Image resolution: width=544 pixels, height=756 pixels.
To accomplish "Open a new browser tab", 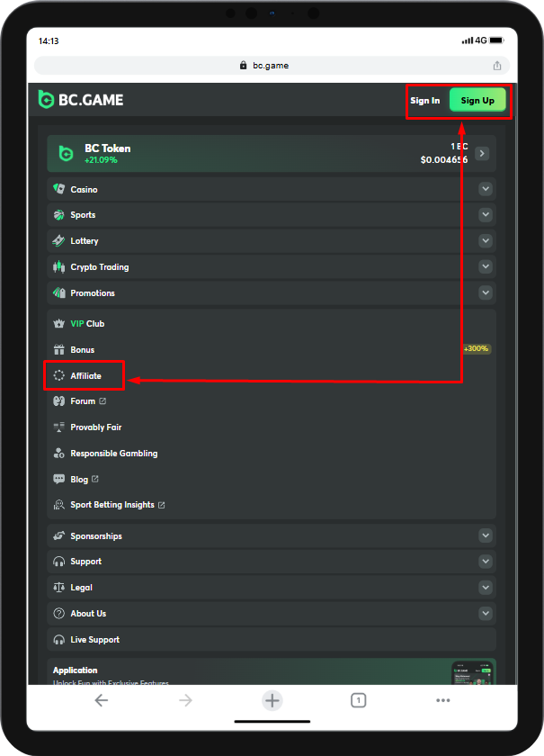I will coord(272,700).
